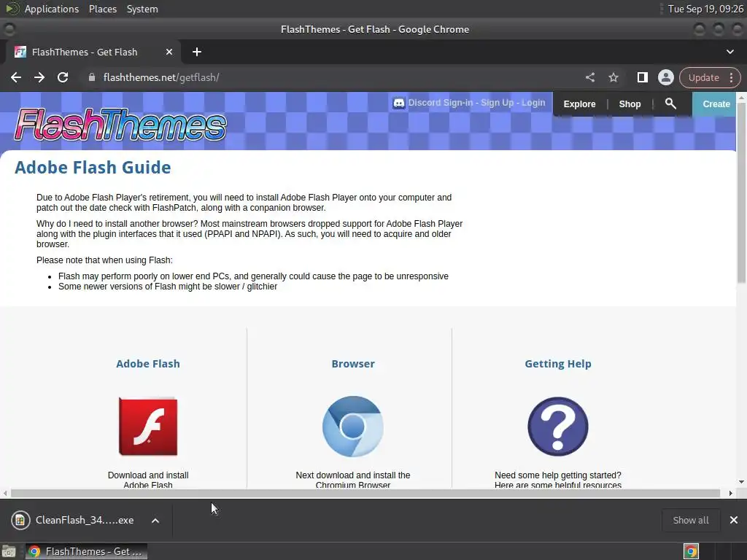Open a new browser tab

pyautogui.click(x=197, y=52)
